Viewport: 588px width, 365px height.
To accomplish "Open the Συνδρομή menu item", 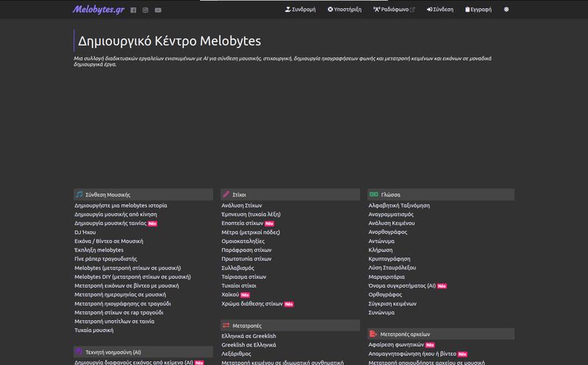I will click(x=301, y=10).
